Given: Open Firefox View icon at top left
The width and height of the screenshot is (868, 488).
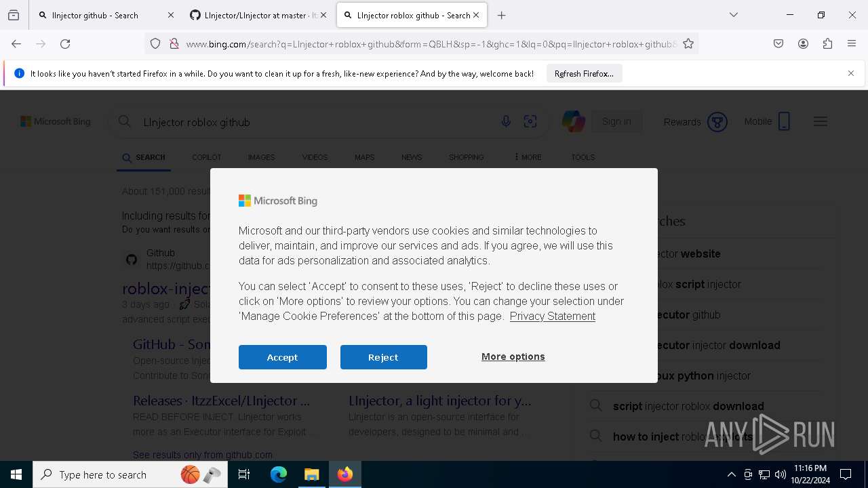Looking at the screenshot, I should (14, 15).
